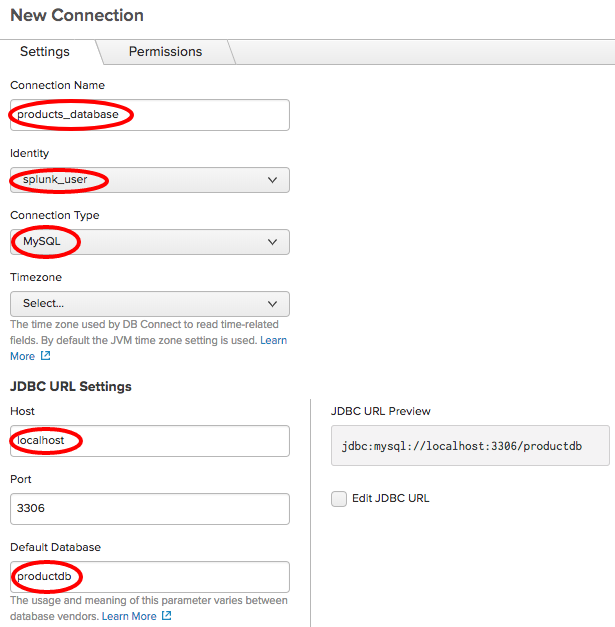Switch to the Permissions tab
The width and height of the screenshot is (615, 627).
coord(165,52)
